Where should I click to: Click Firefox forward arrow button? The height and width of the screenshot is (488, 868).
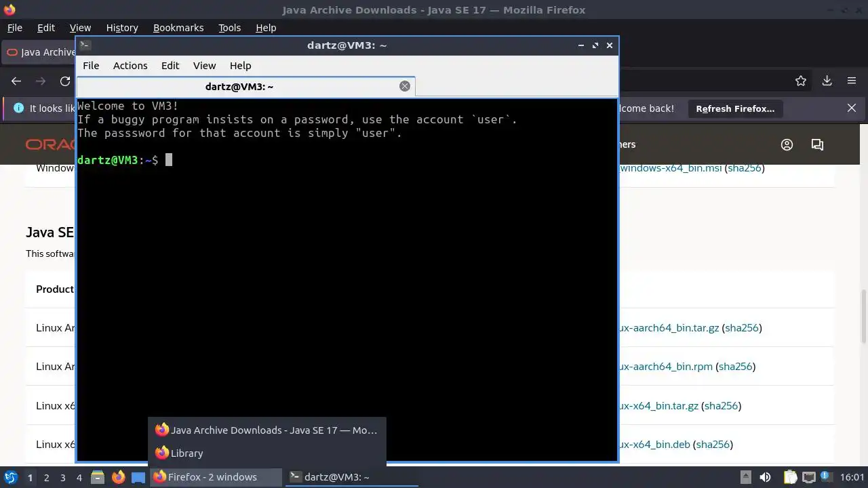(41, 81)
